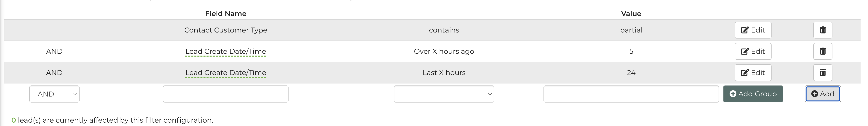Click the affected leads count number

click(x=13, y=120)
